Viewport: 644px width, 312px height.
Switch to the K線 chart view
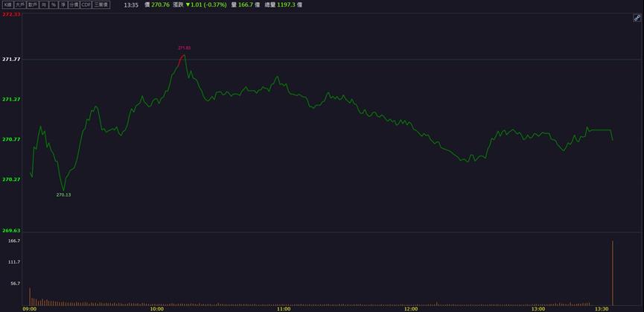(x=8, y=5)
